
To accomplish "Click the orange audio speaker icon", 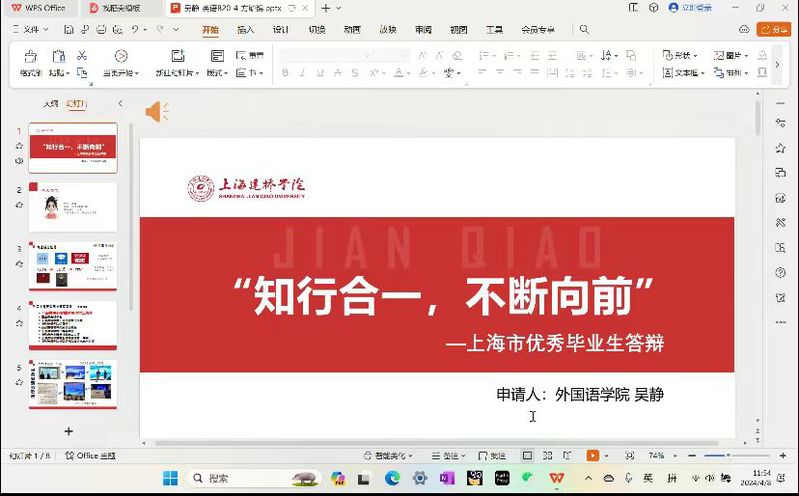I will (157, 112).
